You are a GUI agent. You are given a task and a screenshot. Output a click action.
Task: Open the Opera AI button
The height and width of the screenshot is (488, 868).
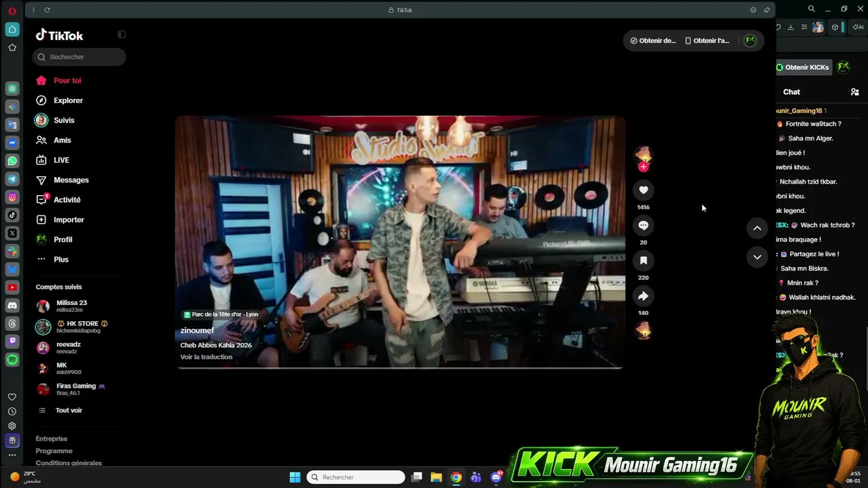858,27
